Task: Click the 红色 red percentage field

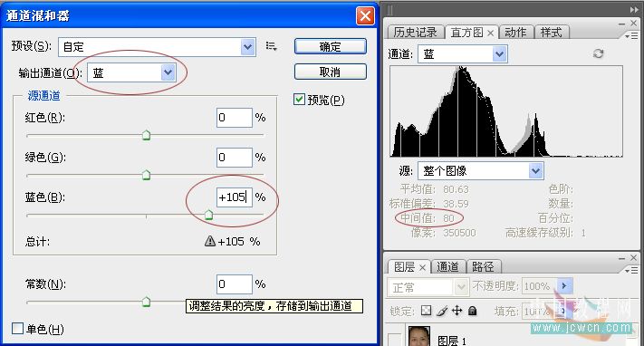Action: click(x=234, y=118)
